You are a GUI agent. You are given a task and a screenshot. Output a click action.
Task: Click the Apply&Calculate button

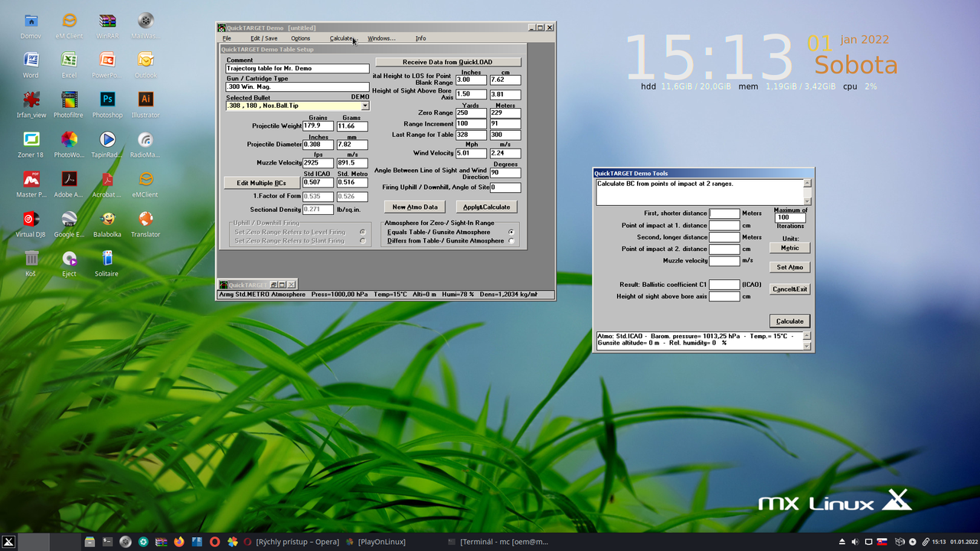[487, 207]
